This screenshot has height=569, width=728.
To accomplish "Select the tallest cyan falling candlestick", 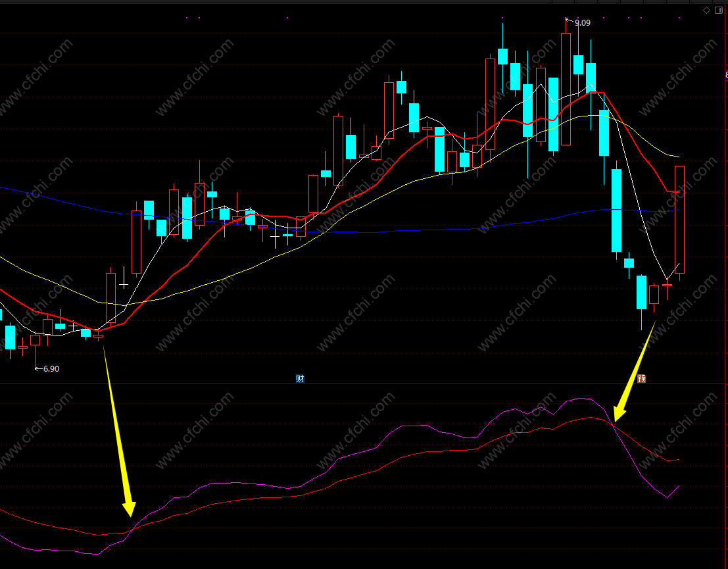I will [x=616, y=210].
